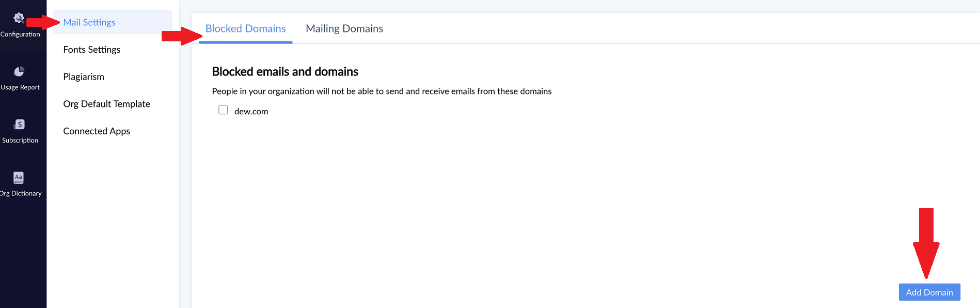Click the Add Domain button
This screenshot has width=980, height=308.
pyautogui.click(x=929, y=292)
